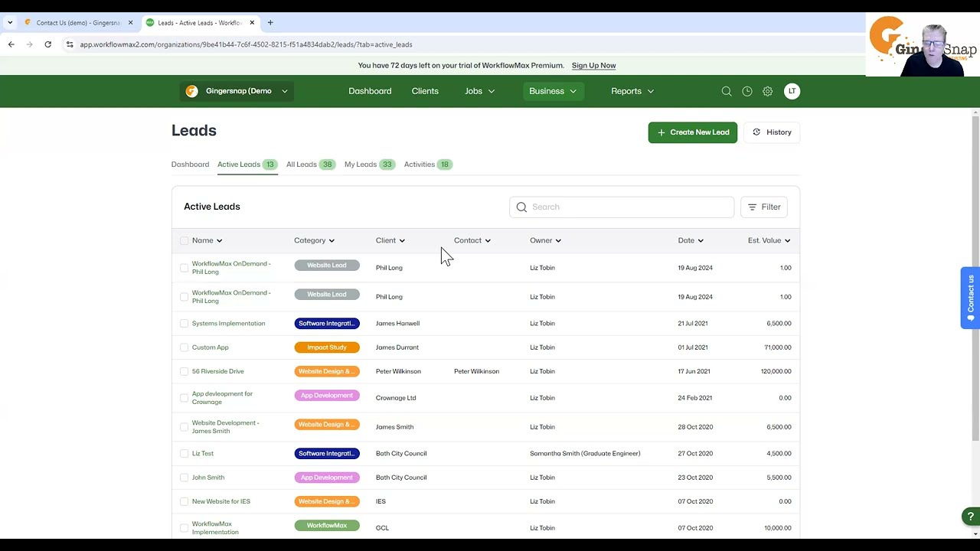The width and height of the screenshot is (980, 551).
Task: Click the Search leads field
Action: (x=622, y=207)
